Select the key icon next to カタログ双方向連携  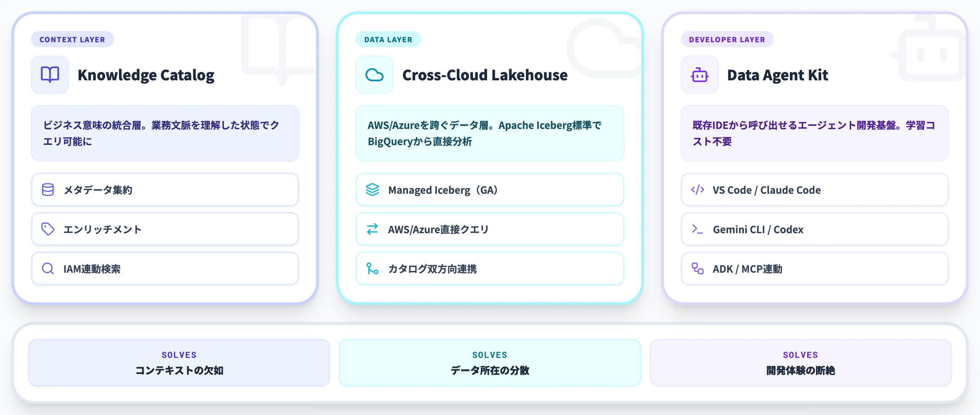[x=372, y=269]
